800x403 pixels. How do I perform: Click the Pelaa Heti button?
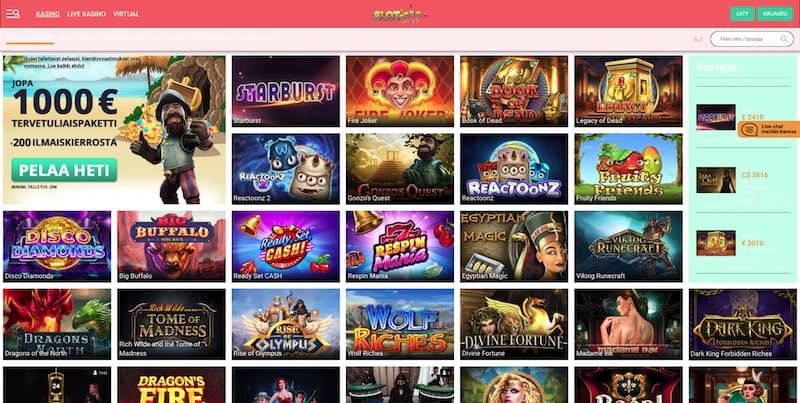(64, 170)
